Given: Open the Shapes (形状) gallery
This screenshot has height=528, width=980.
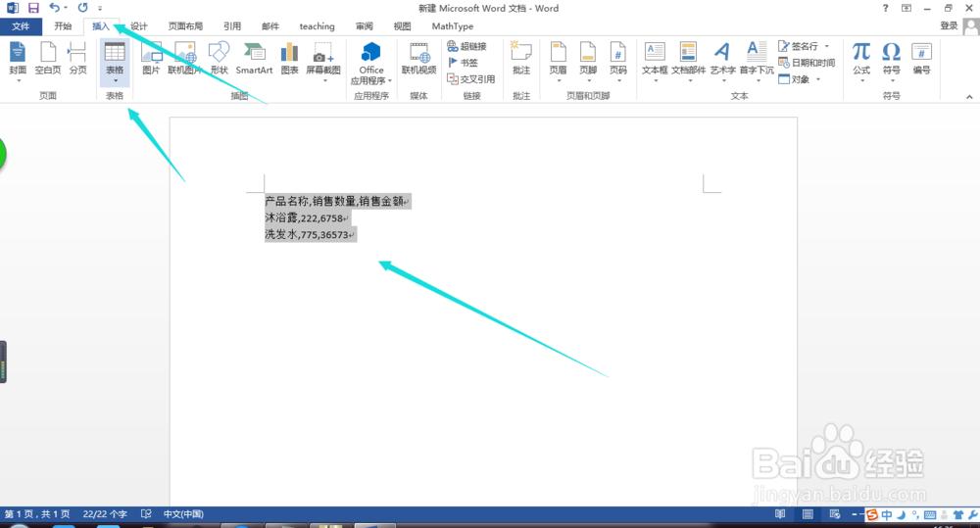Looking at the screenshot, I should coord(219,62).
